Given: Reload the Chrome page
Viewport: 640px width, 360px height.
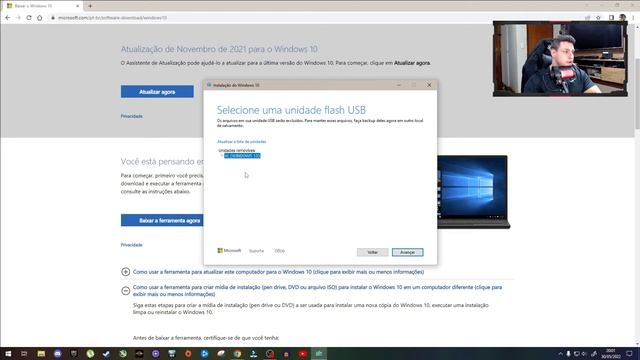Looking at the screenshot, I should [x=29, y=18].
